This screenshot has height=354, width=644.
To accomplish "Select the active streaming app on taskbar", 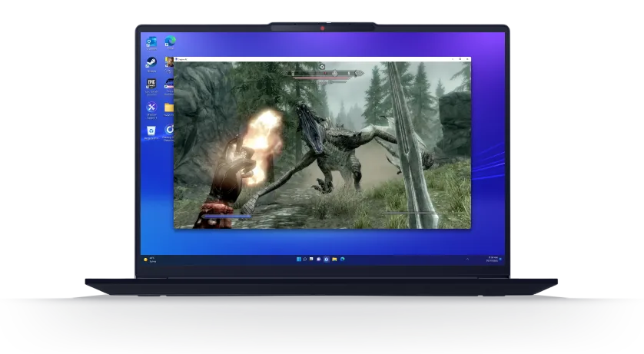I will click(x=327, y=260).
